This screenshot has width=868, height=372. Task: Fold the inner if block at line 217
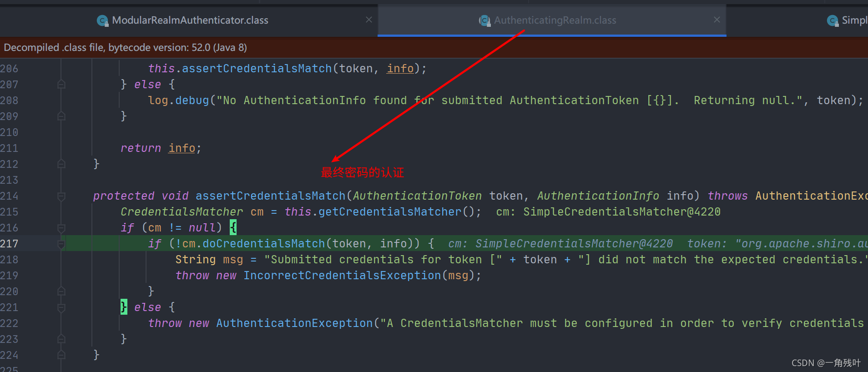pos(61,244)
